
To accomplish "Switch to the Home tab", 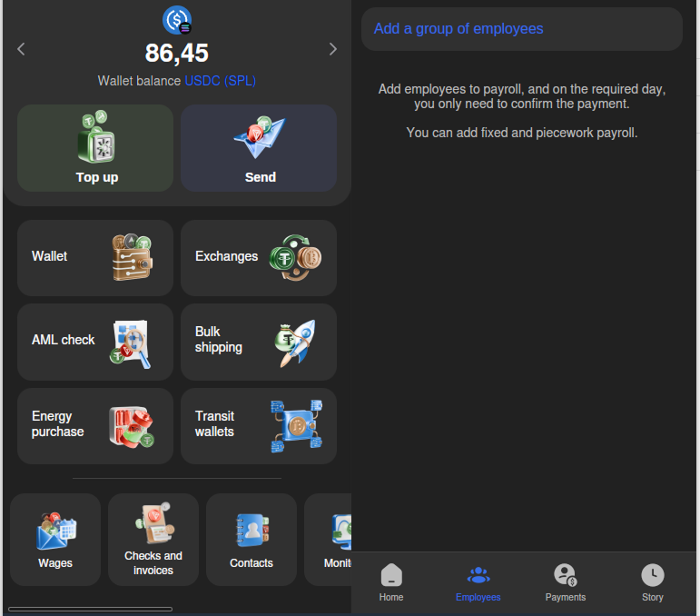I will point(391,582).
